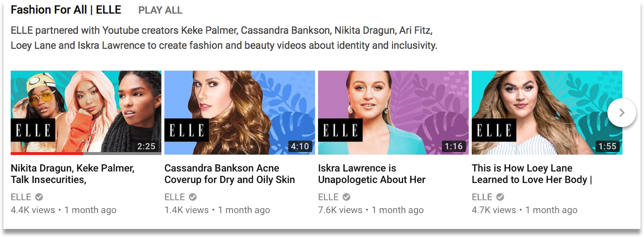This screenshot has width=644, height=237.
Task: Click PLAY ALL for the playlist
Action: (x=160, y=10)
